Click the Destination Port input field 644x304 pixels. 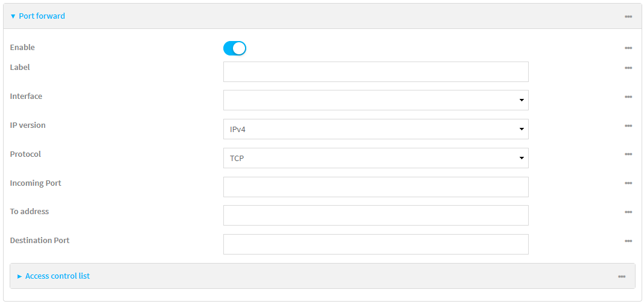tap(375, 244)
